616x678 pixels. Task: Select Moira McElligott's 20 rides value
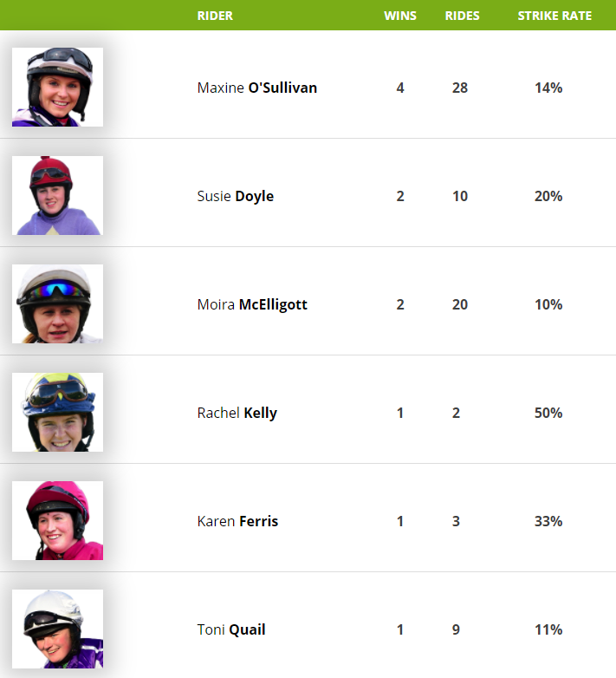(460, 304)
